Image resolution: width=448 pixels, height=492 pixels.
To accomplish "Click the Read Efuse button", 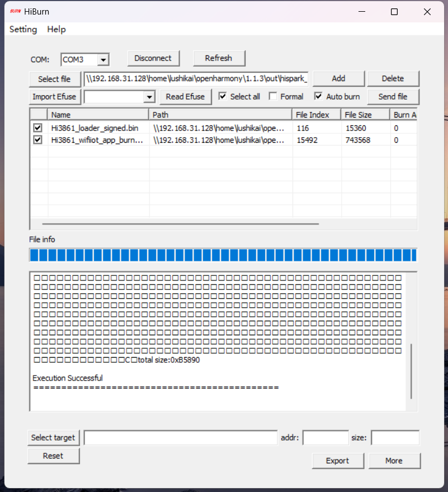I will click(185, 97).
